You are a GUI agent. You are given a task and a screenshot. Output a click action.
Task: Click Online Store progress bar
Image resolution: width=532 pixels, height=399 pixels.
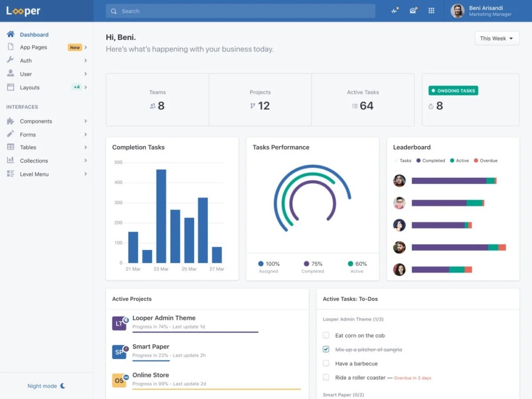[x=217, y=389]
